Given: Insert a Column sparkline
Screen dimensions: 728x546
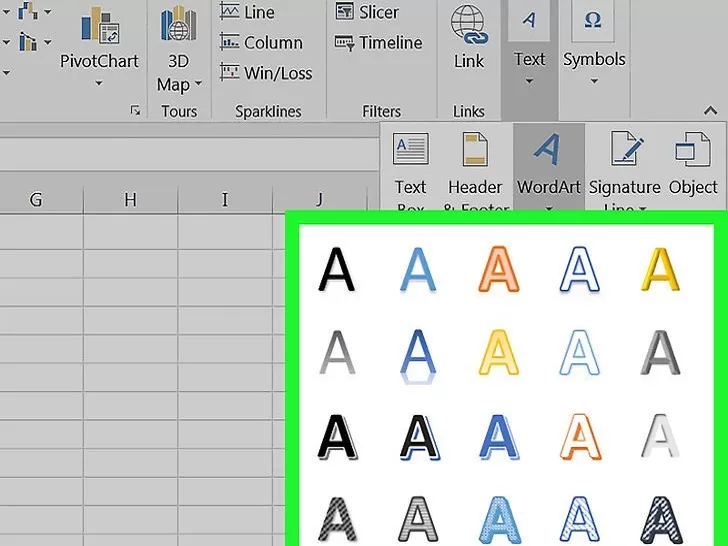Looking at the screenshot, I should 261,43.
